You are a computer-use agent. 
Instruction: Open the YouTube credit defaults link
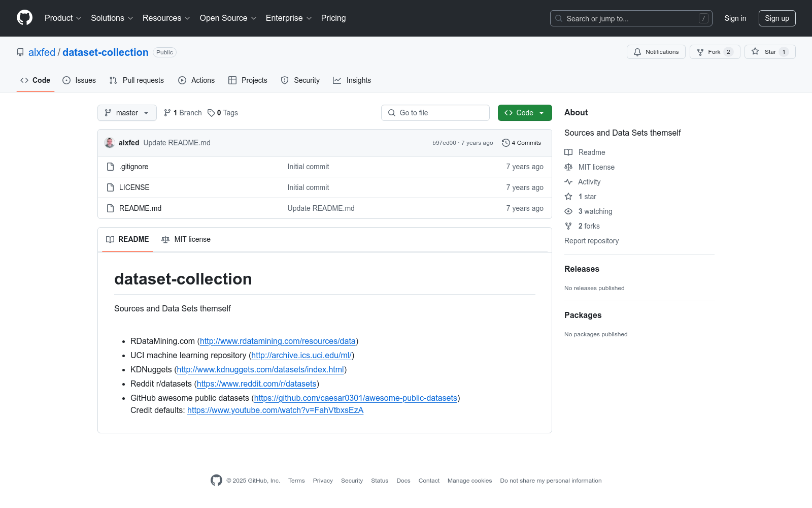tap(276, 410)
